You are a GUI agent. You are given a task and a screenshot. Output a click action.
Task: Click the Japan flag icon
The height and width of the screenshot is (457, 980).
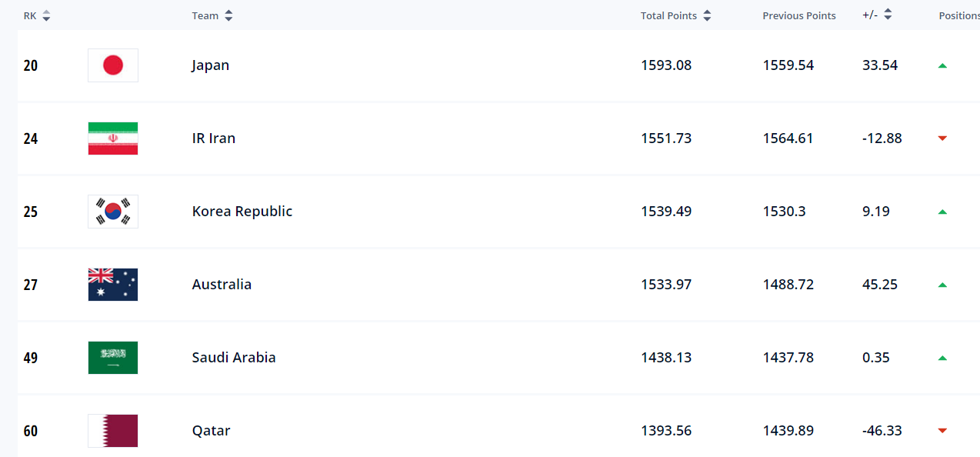coord(113,65)
